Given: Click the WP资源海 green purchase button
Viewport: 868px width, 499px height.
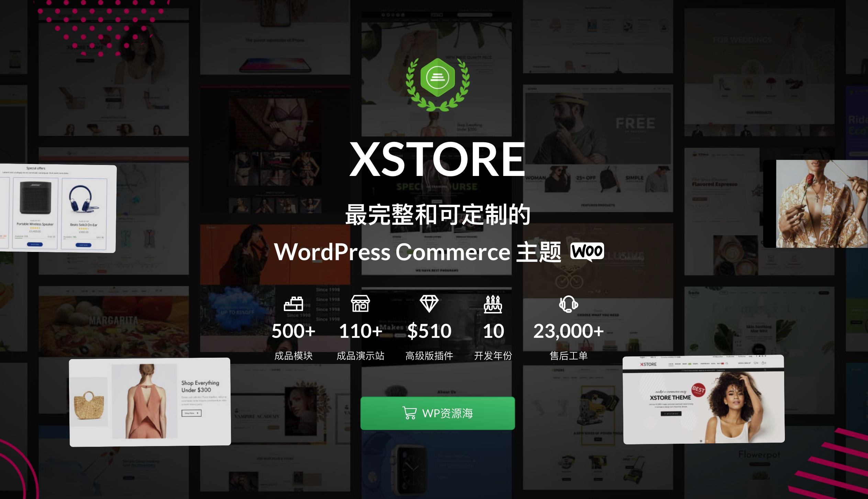Looking at the screenshot, I should tap(438, 413).
